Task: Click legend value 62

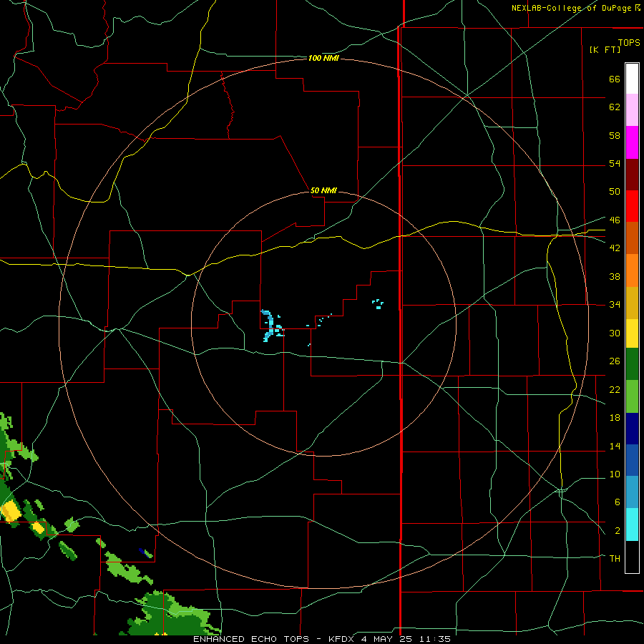Action: pos(615,107)
